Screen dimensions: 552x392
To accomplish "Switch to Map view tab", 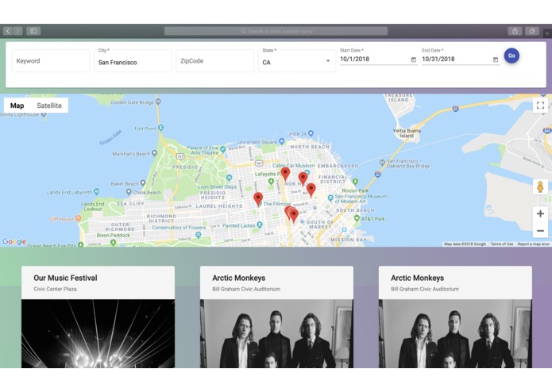I will coord(17,106).
